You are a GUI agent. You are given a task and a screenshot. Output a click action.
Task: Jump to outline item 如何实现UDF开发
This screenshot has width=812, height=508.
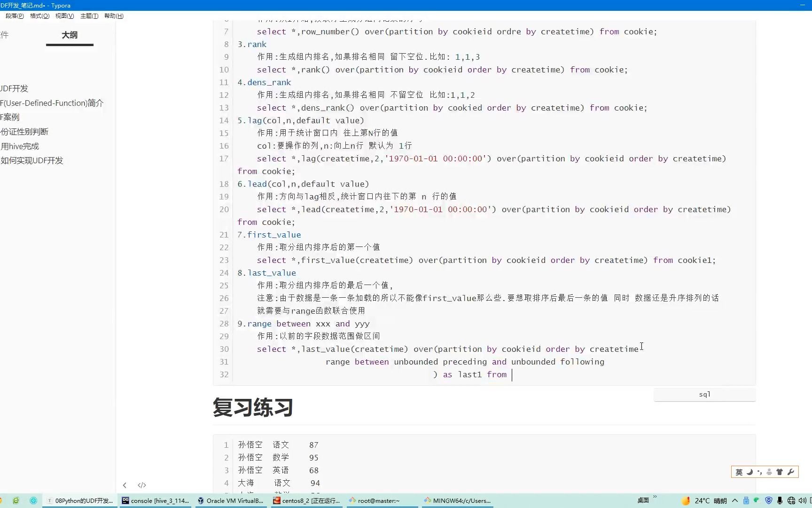pos(32,160)
